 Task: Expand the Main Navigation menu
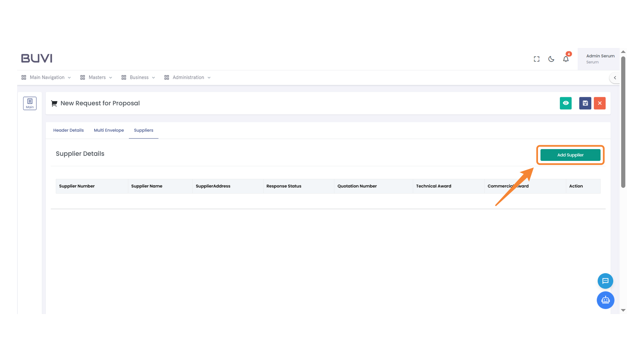coord(46,77)
